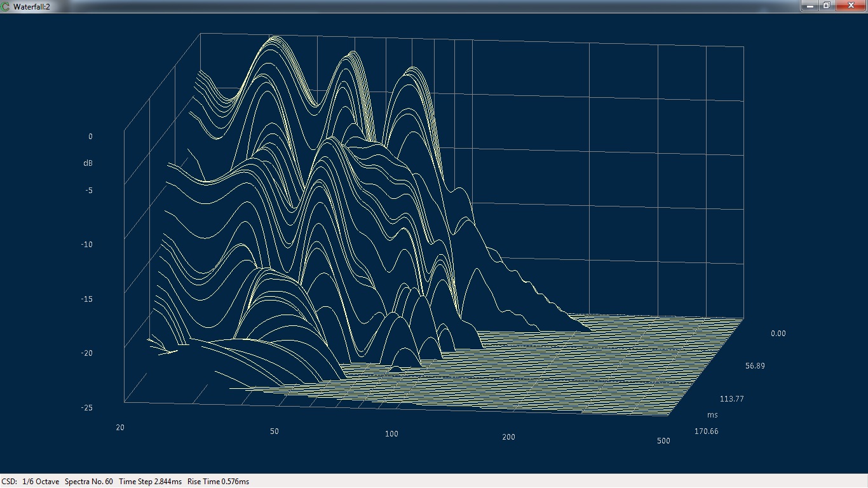Restore down the Waterfall window
868x488 pixels.
point(826,5)
